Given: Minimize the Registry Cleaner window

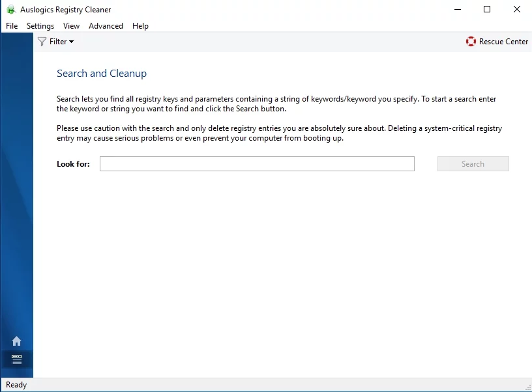Looking at the screenshot, I should [457, 9].
